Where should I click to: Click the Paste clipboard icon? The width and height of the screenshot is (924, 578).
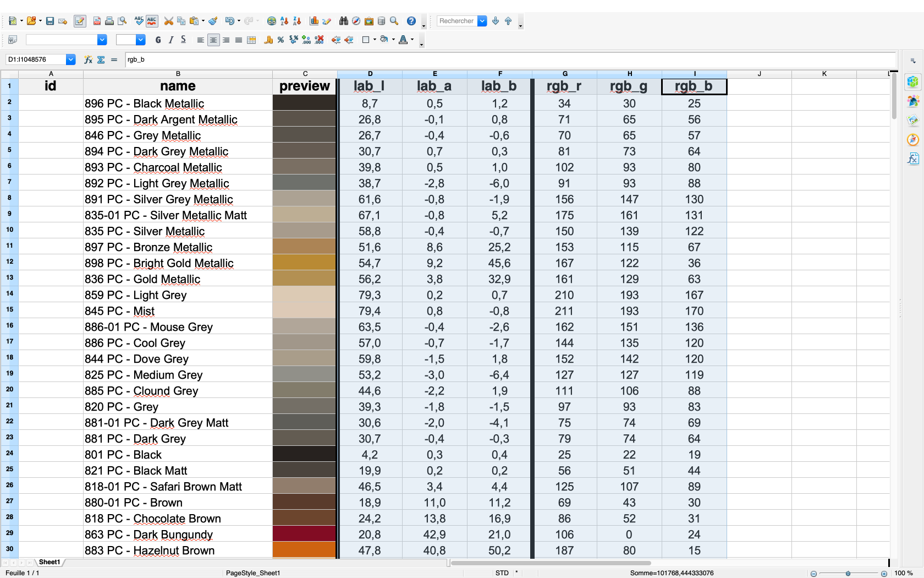point(194,21)
